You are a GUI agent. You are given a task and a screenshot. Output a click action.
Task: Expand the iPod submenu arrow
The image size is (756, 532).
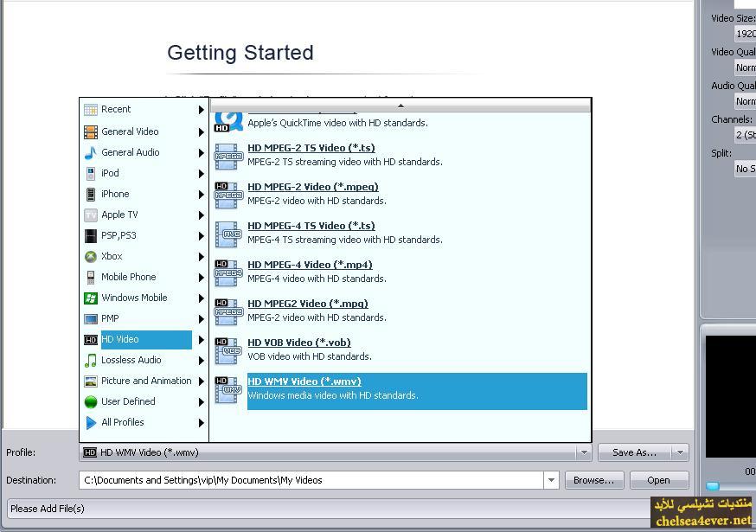[201, 174]
